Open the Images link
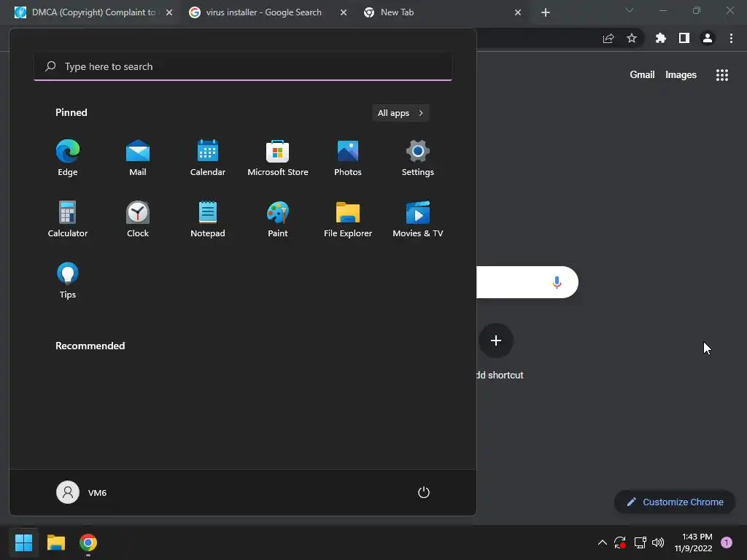This screenshot has width=747, height=560. pyautogui.click(x=681, y=75)
